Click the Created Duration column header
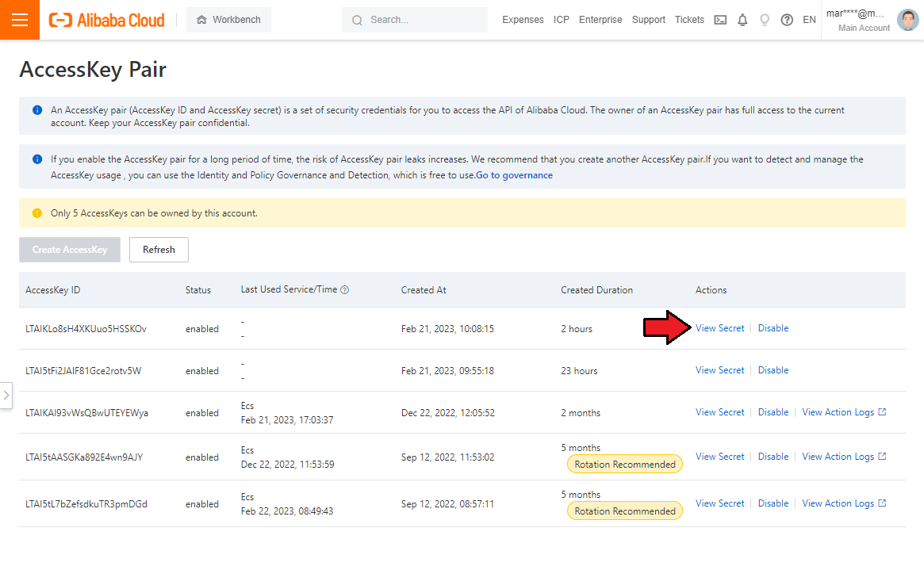This screenshot has width=924, height=570. pyautogui.click(x=596, y=289)
